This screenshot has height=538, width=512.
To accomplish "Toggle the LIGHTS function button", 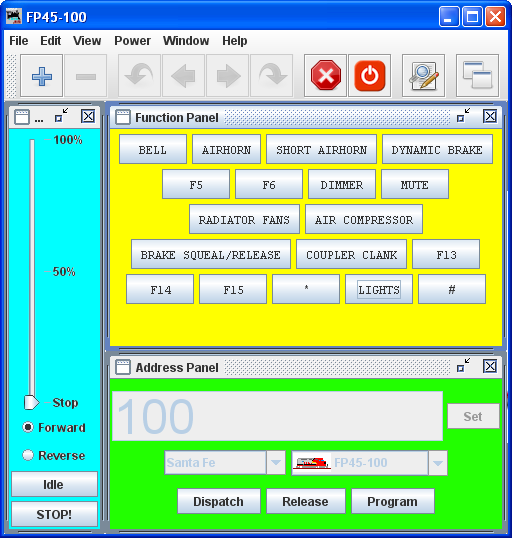I will point(379,289).
